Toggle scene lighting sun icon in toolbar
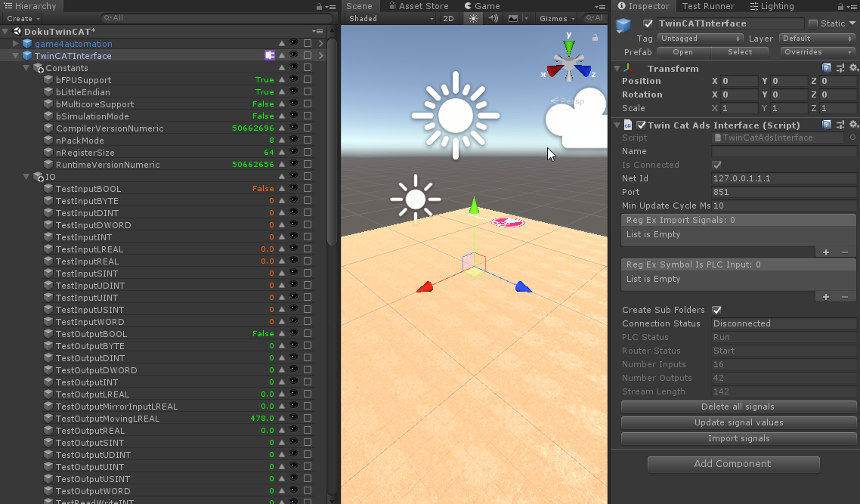The width and height of the screenshot is (860, 504). [x=473, y=18]
